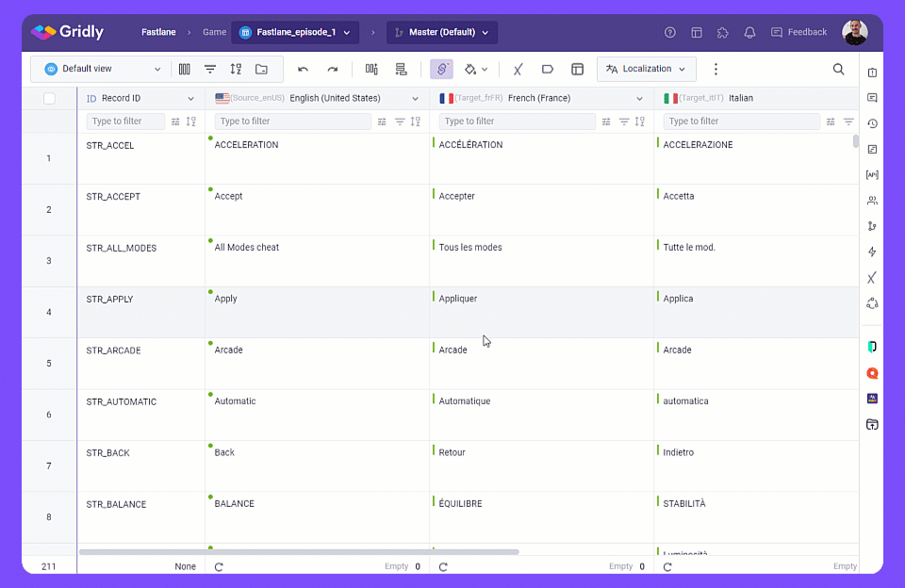This screenshot has width=905, height=588.
Task: Click the formula icon in the toolbar
Action: 518,69
